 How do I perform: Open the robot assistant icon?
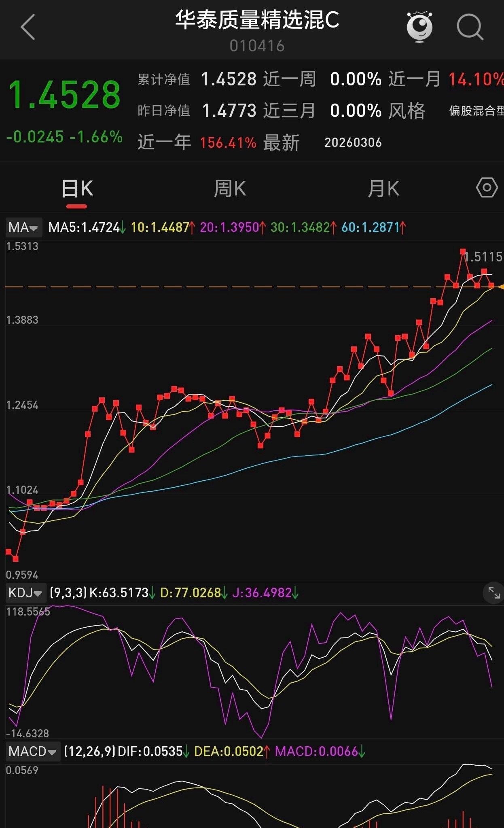[x=419, y=27]
